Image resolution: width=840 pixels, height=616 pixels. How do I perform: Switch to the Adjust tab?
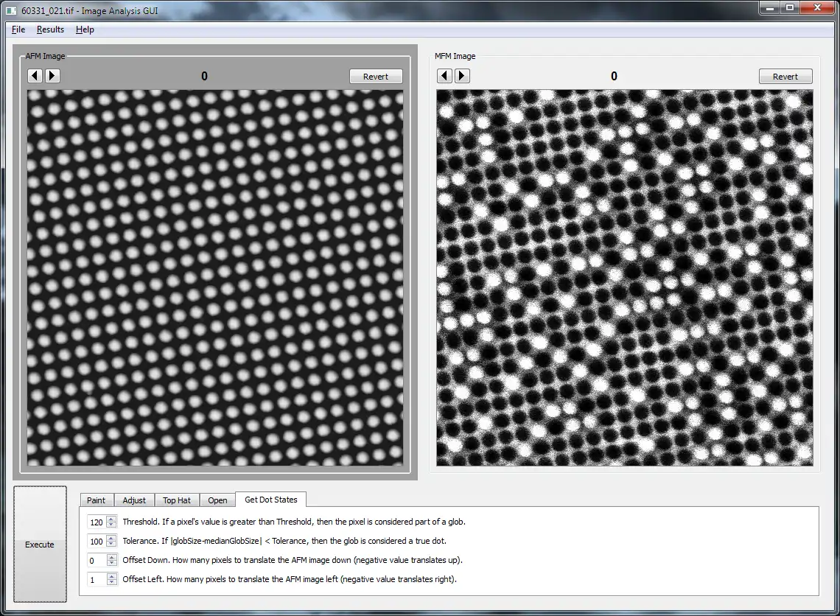pyautogui.click(x=134, y=500)
